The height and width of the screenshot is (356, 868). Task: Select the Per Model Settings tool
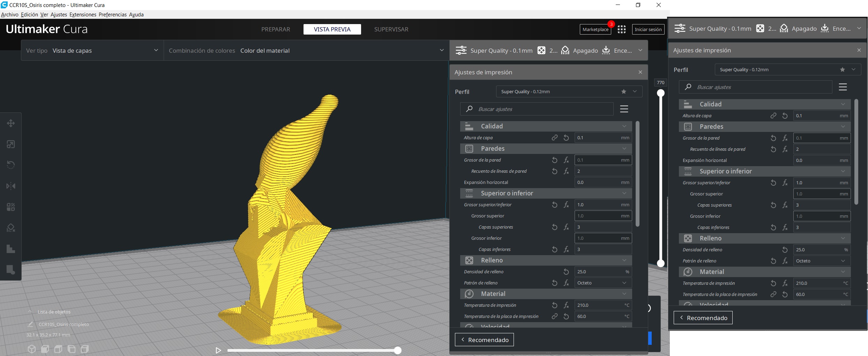click(x=11, y=207)
